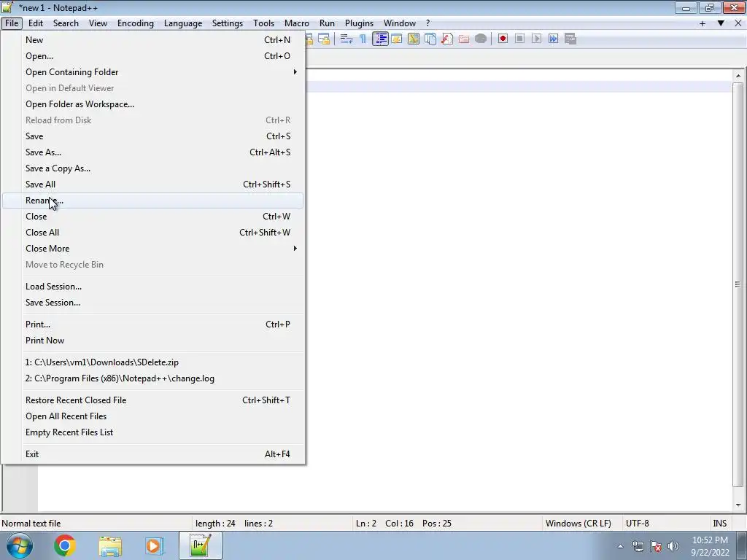
Task: Click the Synchronize Horizontal Scrolling toolbar icon
Action: (x=325, y=39)
